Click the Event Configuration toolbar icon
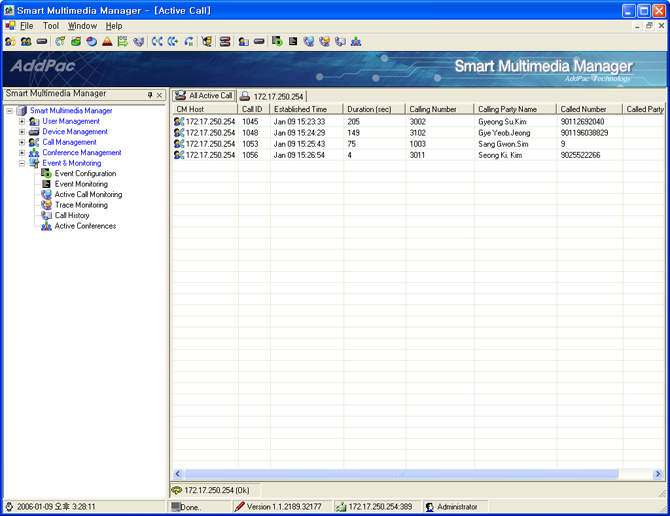 tap(278, 42)
